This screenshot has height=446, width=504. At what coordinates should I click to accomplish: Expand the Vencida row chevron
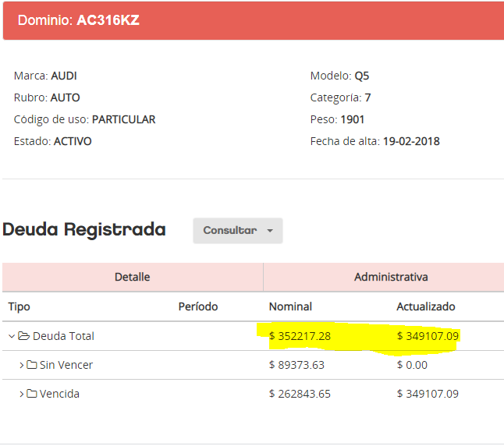[22, 394]
